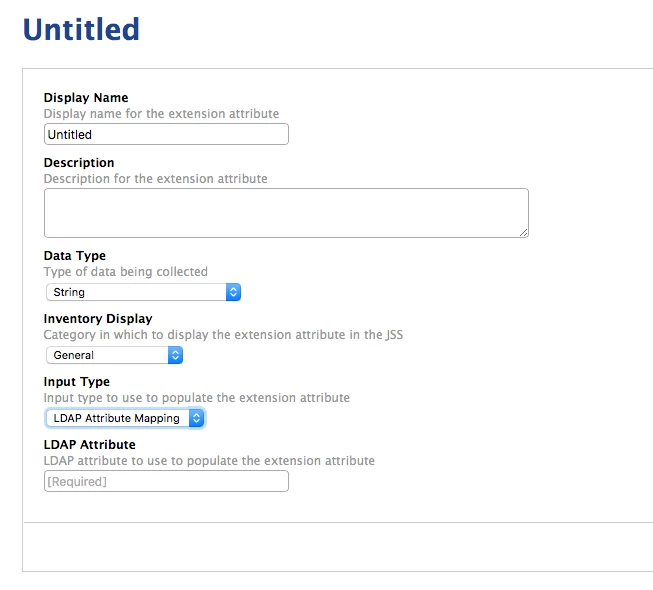Click 'Category in which to display' hint text
This screenshot has width=653, height=590.
(x=223, y=335)
